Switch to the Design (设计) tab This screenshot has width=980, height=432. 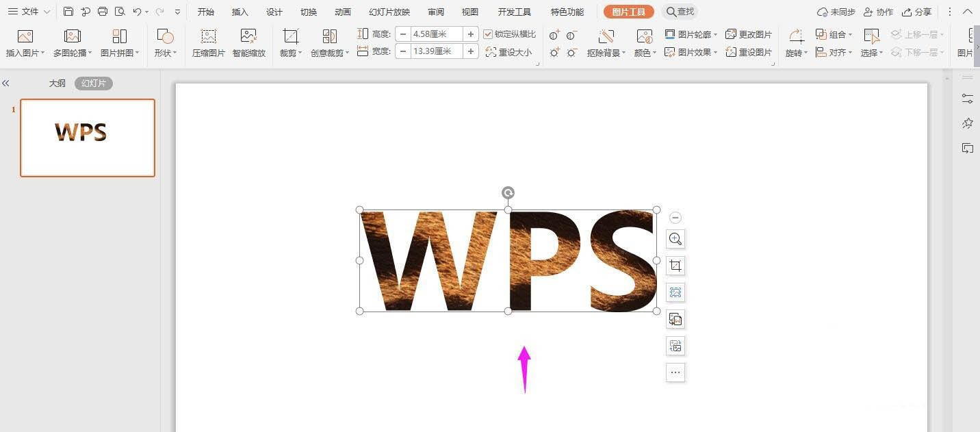(x=274, y=12)
